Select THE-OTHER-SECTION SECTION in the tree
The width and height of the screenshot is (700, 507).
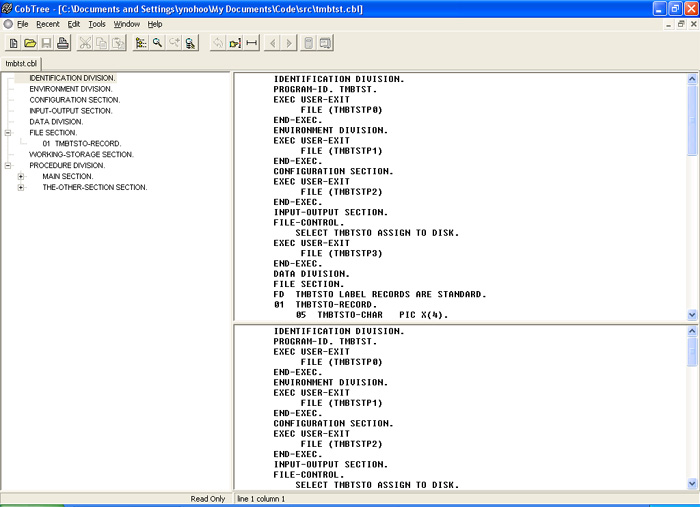tap(95, 187)
